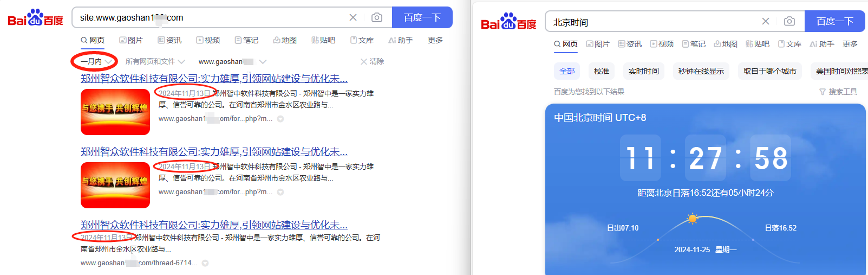Viewport: 868px width, 275px height.
Task: Open first 郑州智众软件科技有限公司 result title
Action: 214,78
